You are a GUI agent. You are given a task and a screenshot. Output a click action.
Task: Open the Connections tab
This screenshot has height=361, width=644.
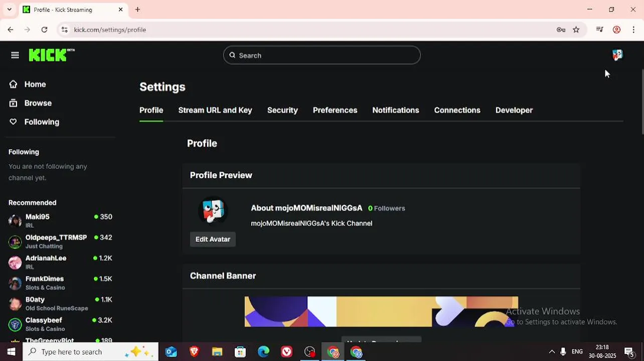(x=457, y=110)
